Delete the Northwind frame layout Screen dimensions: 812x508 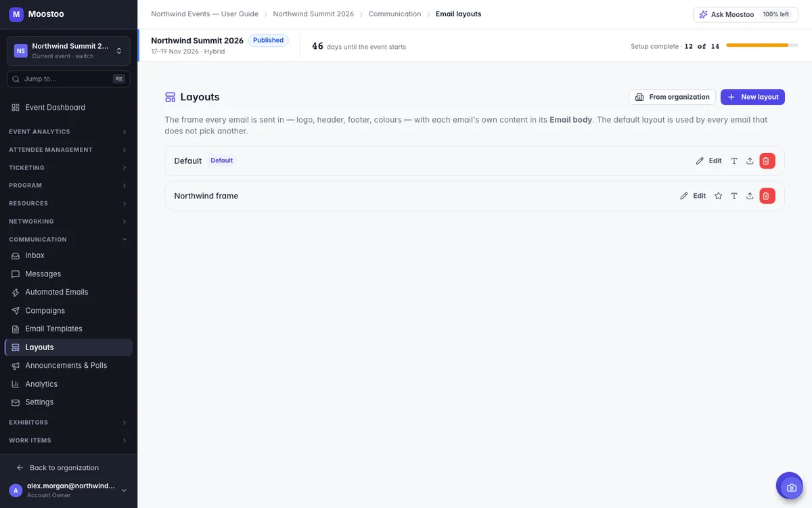766,196
